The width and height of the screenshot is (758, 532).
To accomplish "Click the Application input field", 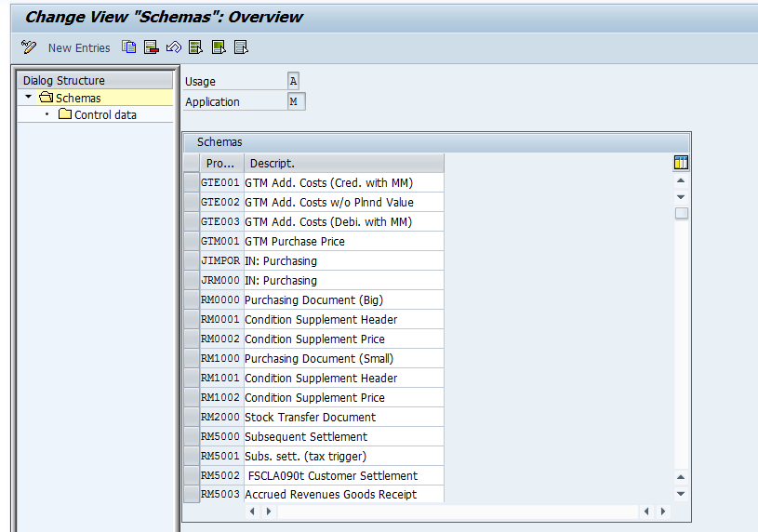I will coord(296,101).
